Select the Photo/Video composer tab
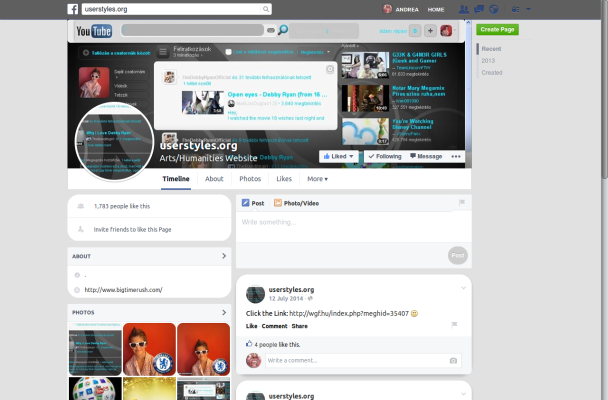 click(296, 203)
